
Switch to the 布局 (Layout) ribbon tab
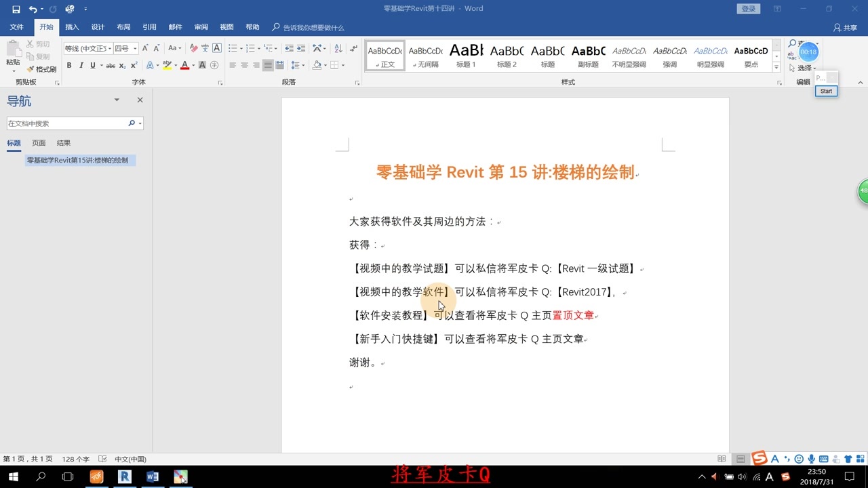coord(123,27)
